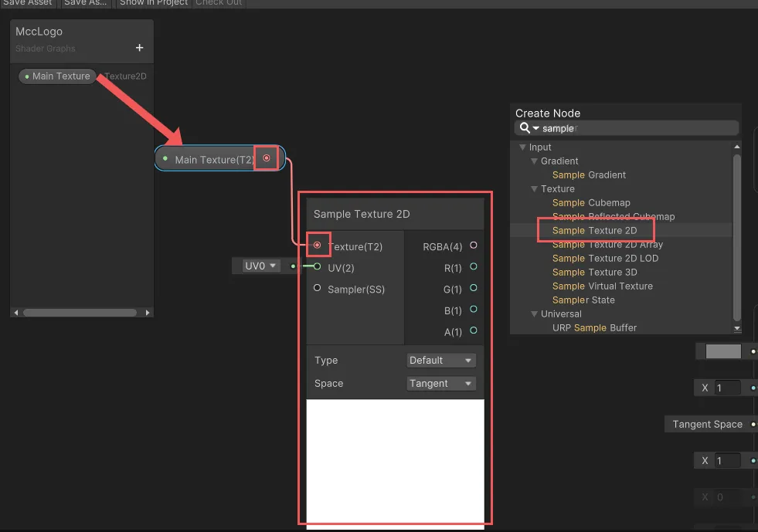Click the Sampler(SS) input port
Viewport: 758px width, 532px height.
pyautogui.click(x=318, y=288)
